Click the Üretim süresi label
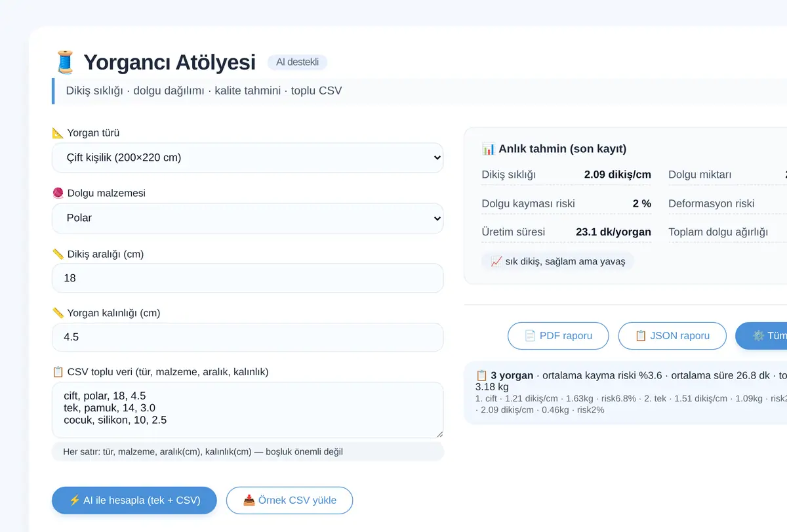This screenshot has height=532, width=787. [x=514, y=232]
